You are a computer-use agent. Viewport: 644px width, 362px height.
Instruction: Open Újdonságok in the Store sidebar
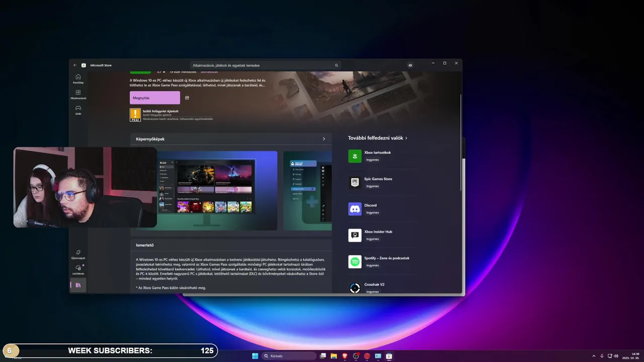point(78,254)
